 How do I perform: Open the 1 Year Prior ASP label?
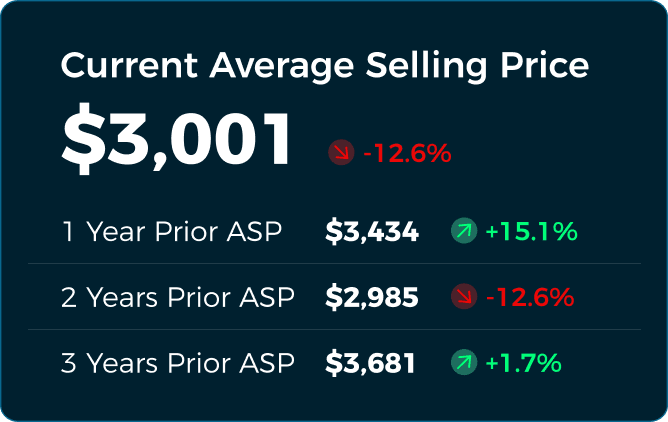(171, 232)
